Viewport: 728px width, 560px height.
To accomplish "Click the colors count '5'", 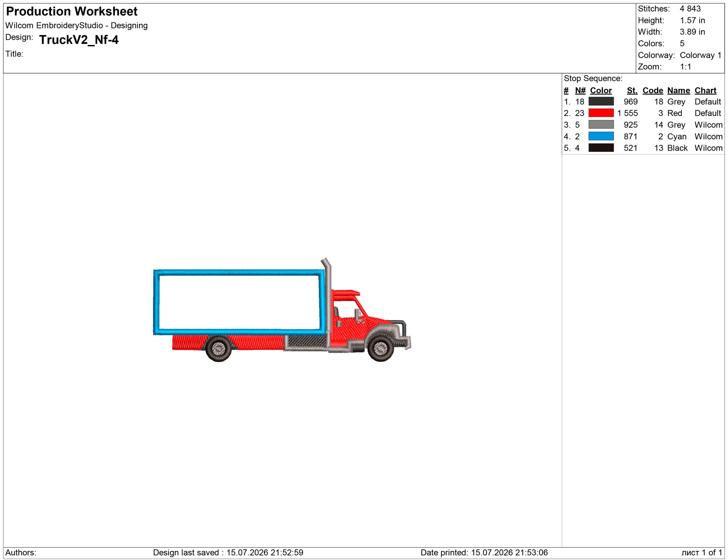I will (682, 44).
